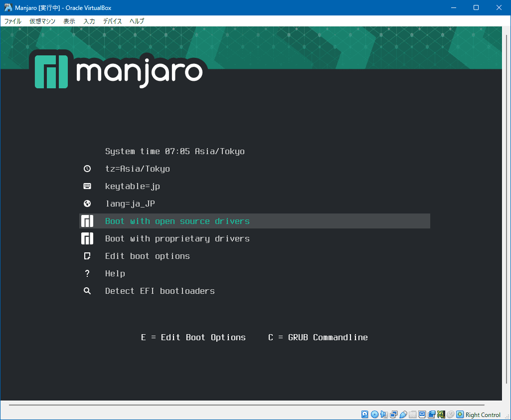This screenshot has width=511, height=420.
Task: Click the question mark icon beside Help
Action: [87, 273]
